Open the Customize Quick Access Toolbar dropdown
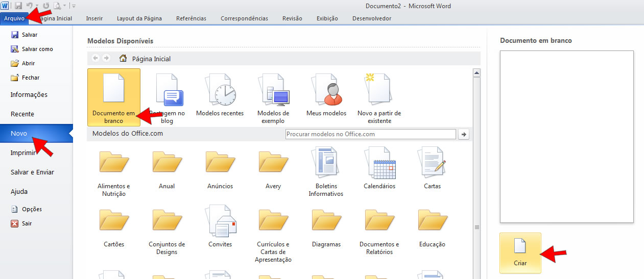 pyautogui.click(x=74, y=6)
